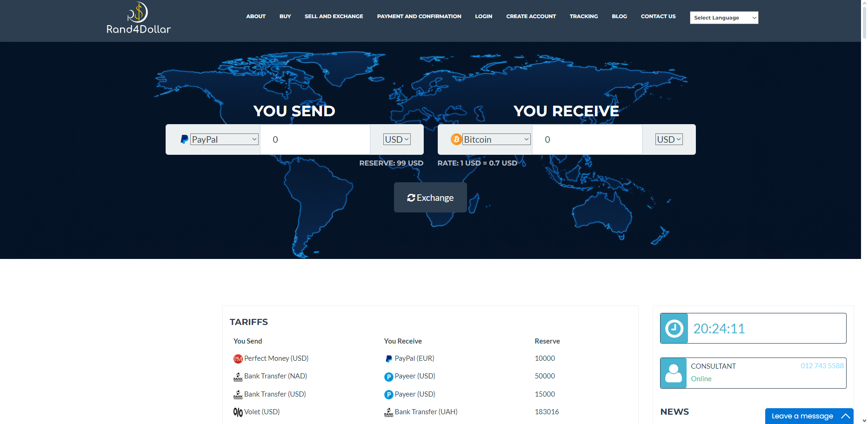
Task: Click the You Send amount input field
Action: (315, 139)
